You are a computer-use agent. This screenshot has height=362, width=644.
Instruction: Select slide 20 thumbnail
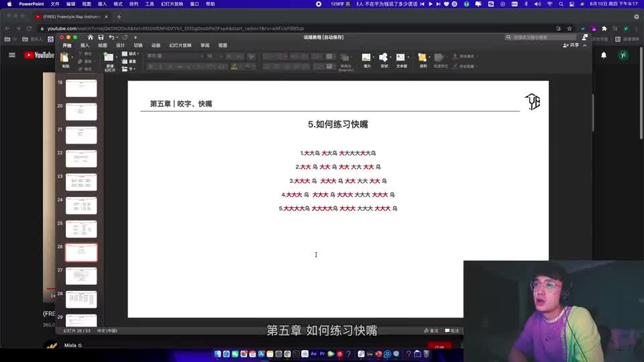pyautogui.click(x=81, y=112)
